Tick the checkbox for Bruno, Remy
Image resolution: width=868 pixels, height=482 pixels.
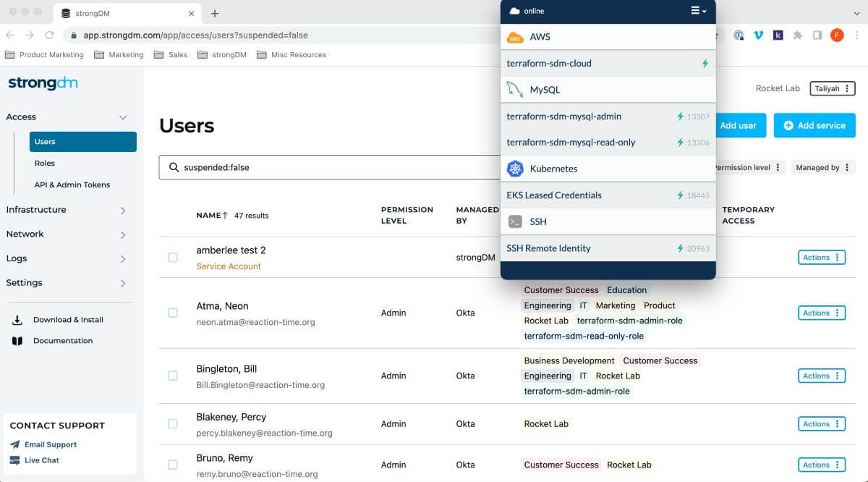pyautogui.click(x=173, y=465)
